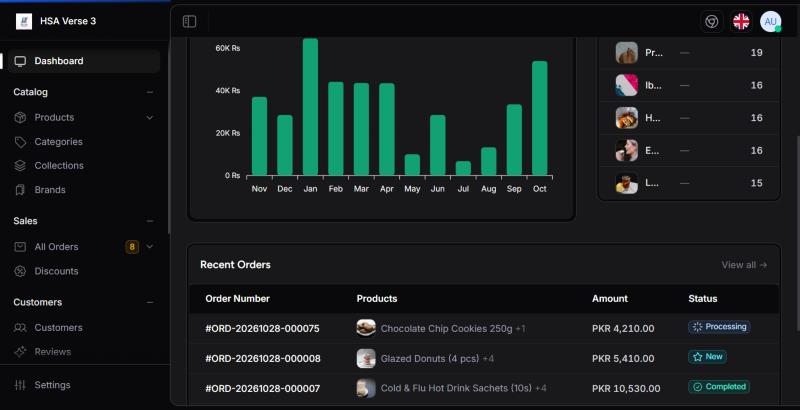Screen dimensions: 800x410
Task: Click the Glazed Donuts (4 pcs) product
Action: click(430, 359)
